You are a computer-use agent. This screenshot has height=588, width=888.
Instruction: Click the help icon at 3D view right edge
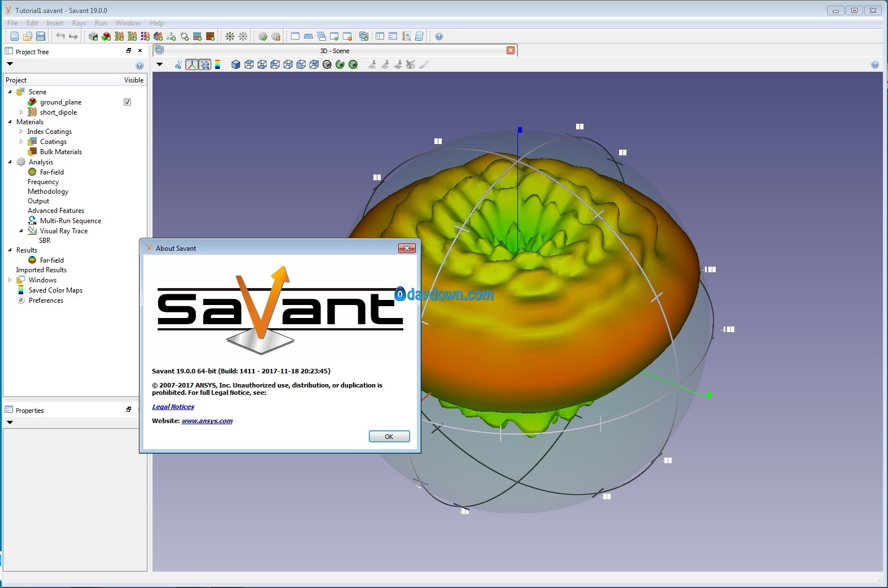875,64
